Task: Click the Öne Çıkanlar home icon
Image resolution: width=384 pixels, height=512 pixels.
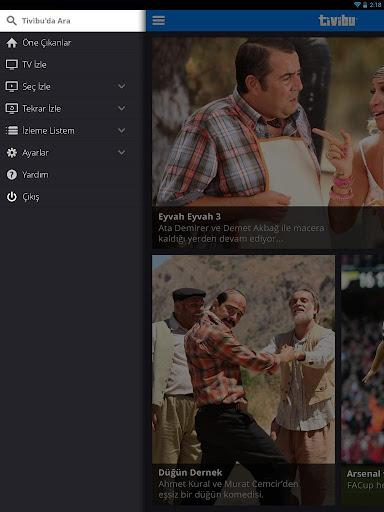Action: click(12, 43)
